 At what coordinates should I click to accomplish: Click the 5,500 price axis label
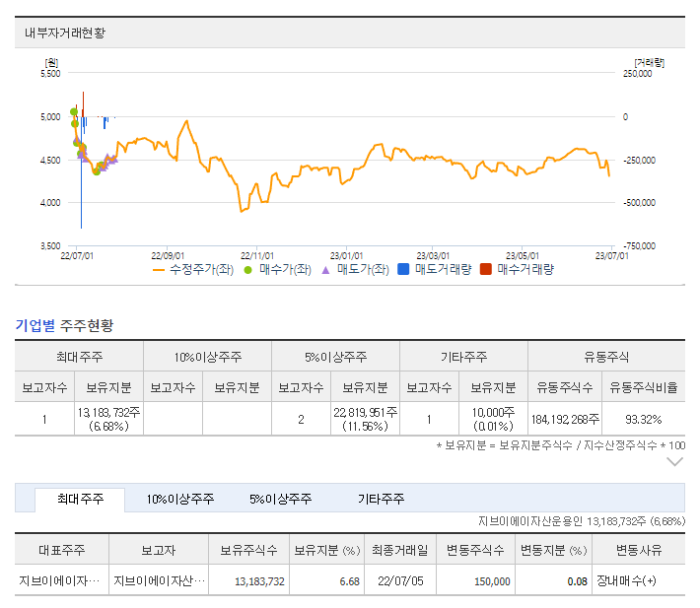(x=50, y=74)
